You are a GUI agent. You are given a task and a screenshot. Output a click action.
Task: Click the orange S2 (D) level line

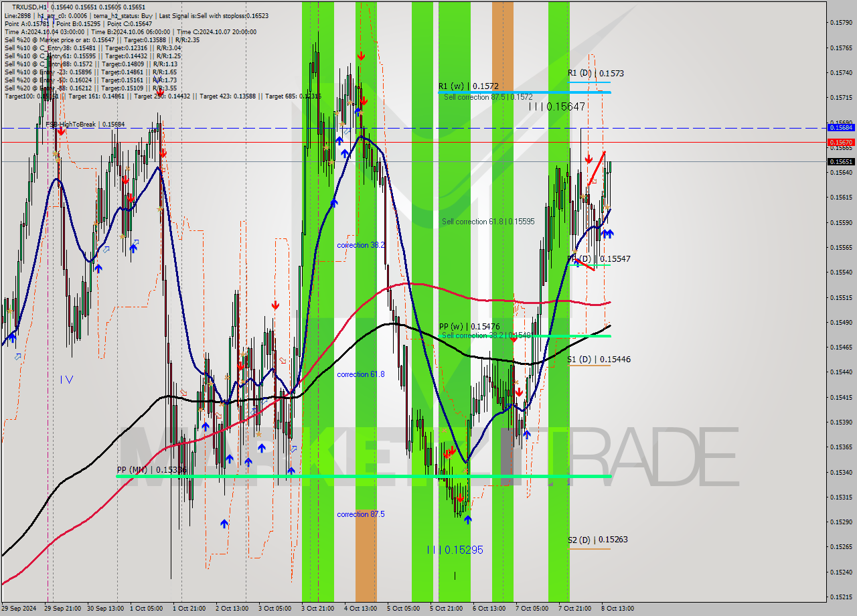click(x=589, y=549)
